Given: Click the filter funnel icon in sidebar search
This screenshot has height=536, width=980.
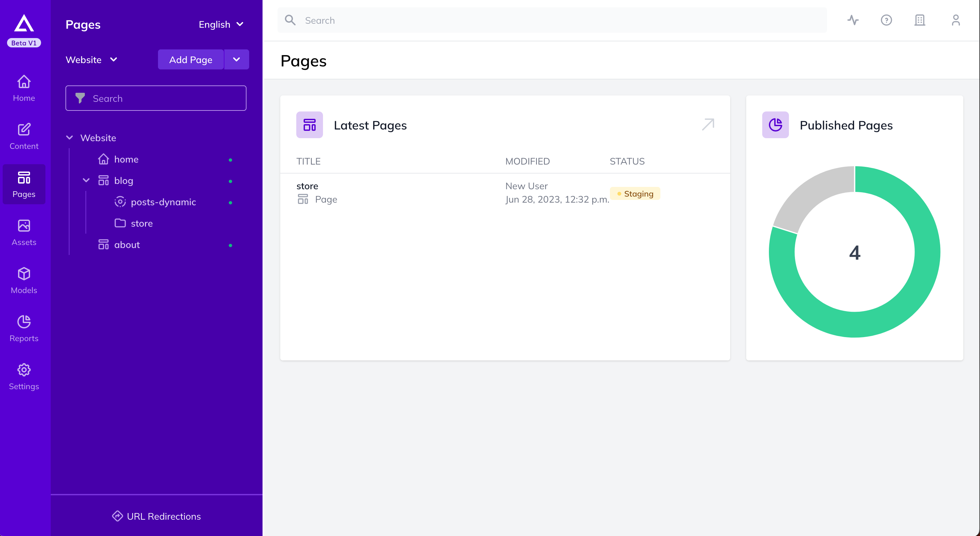Looking at the screenshot, I should (x=80, y=98).
